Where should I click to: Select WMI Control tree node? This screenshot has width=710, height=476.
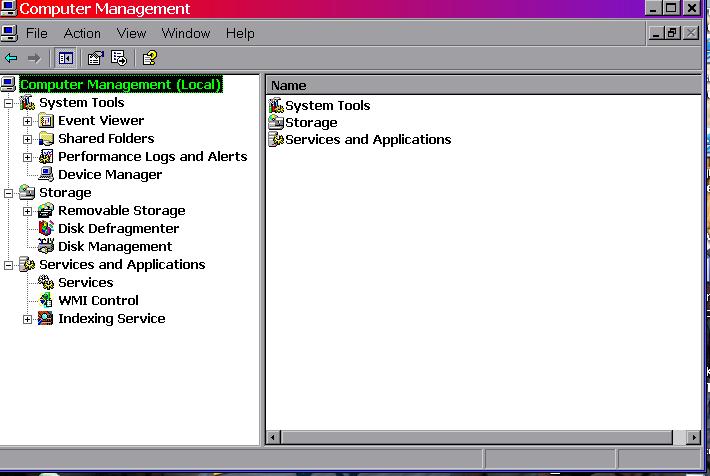point(98,301)
